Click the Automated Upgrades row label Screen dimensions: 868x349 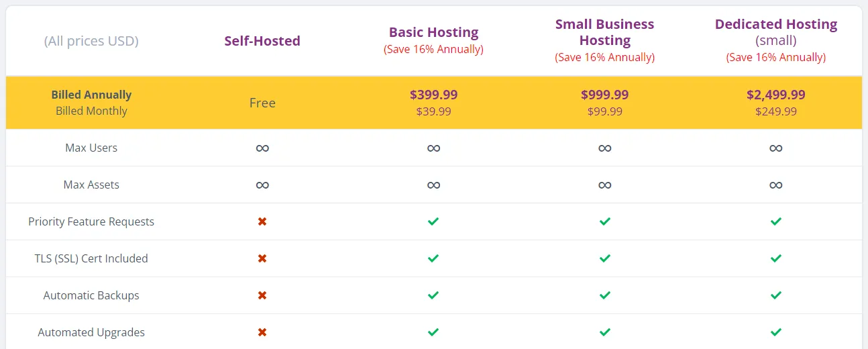[91, 332]
